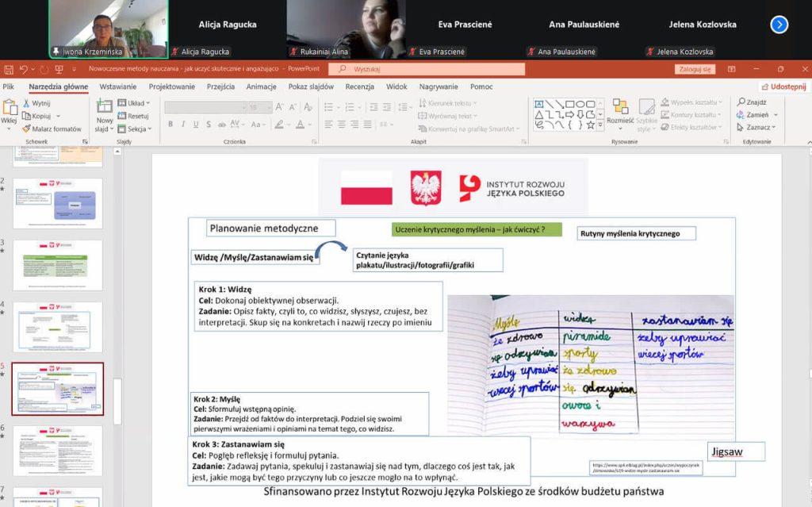Toggle bold formatting

click(x=170, y=124)
